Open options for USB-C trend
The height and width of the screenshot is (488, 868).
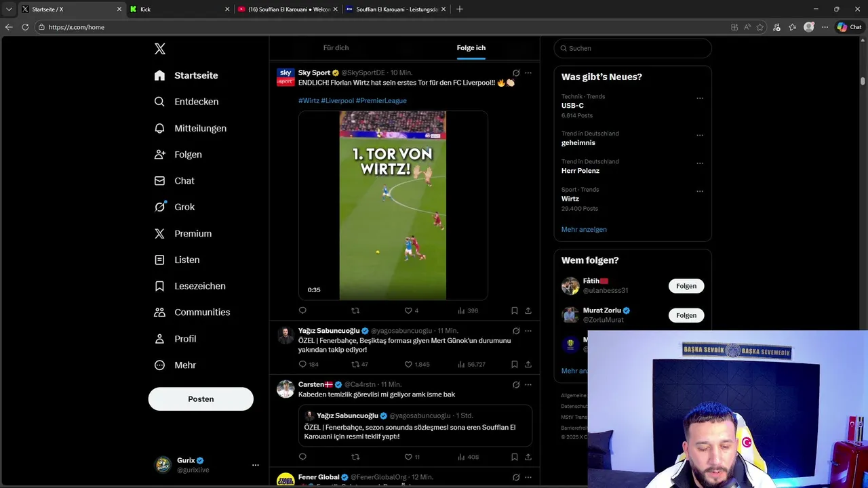point(700,98)
